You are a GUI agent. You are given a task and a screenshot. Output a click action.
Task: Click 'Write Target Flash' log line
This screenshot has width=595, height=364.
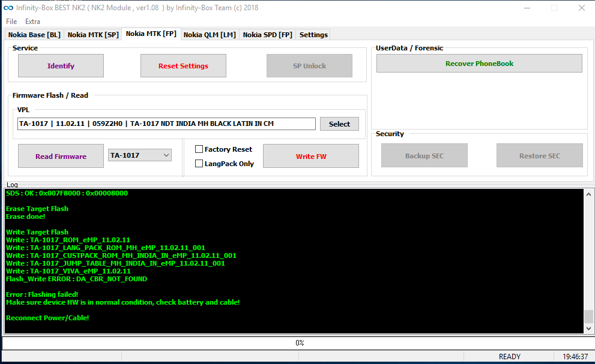click(37, 232)
